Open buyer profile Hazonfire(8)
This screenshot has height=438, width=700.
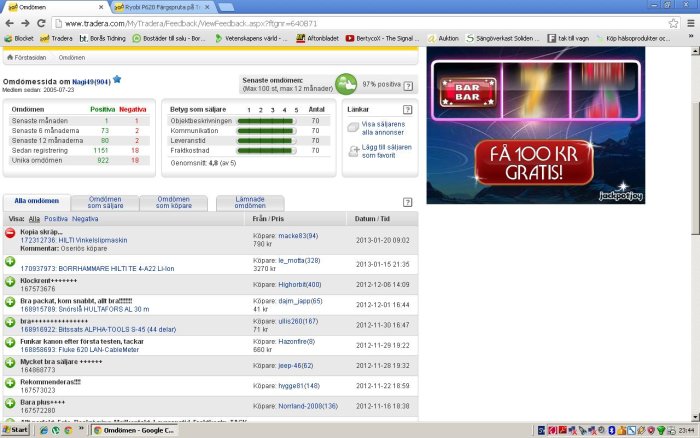[296, 342]
